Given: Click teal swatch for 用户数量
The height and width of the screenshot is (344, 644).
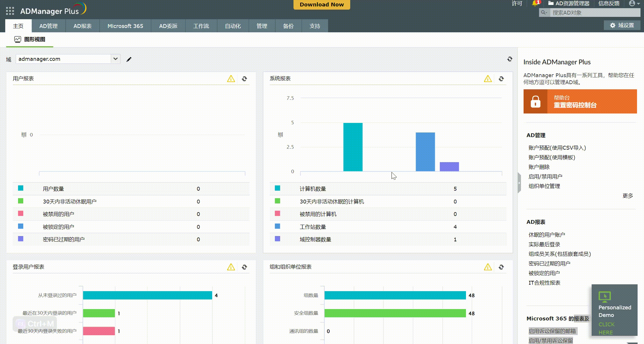Looking at the screenshot, I should (x=21, y=188).
